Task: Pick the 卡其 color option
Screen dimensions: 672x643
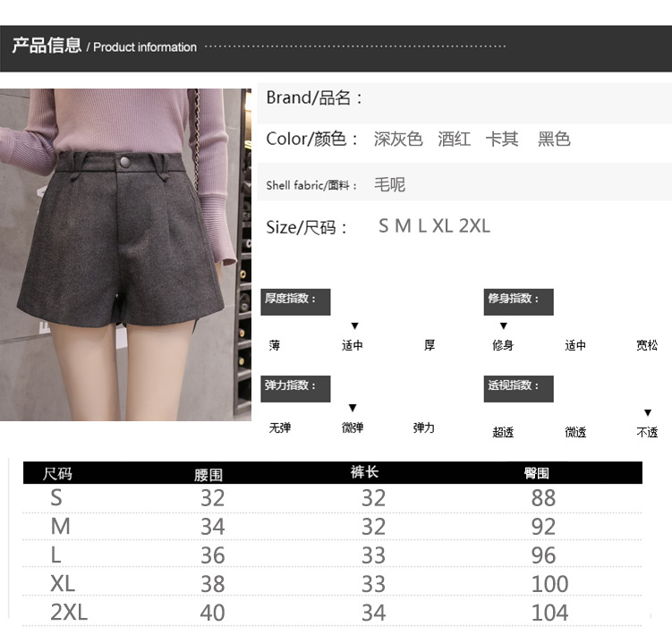Action: 502,140
